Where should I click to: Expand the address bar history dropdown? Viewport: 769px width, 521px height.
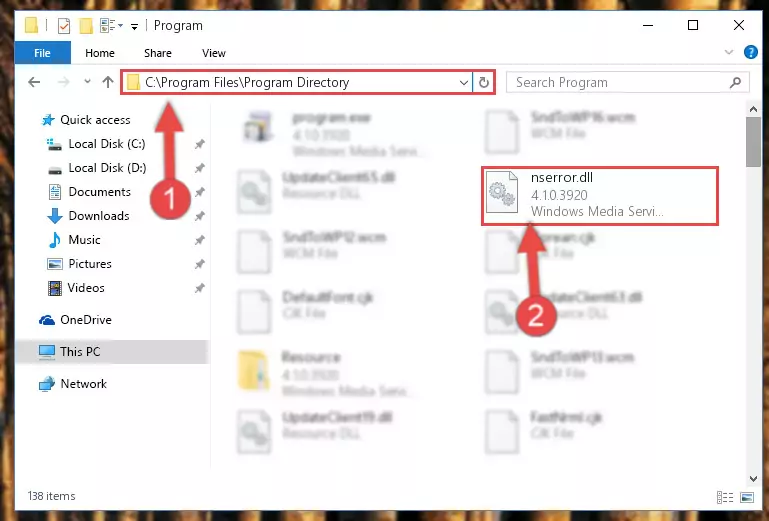tap(463, 82)
